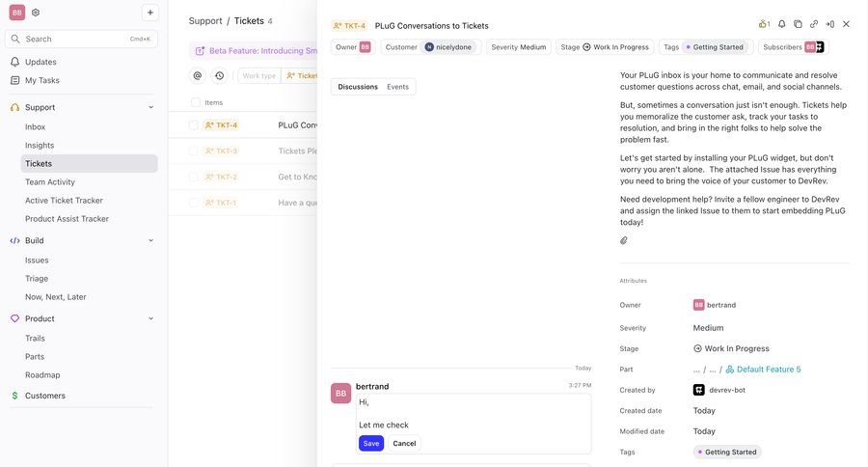Click the devrev-bot avatar icon
Viewport: 868px width, 467px height.
[x=698, y=390]
